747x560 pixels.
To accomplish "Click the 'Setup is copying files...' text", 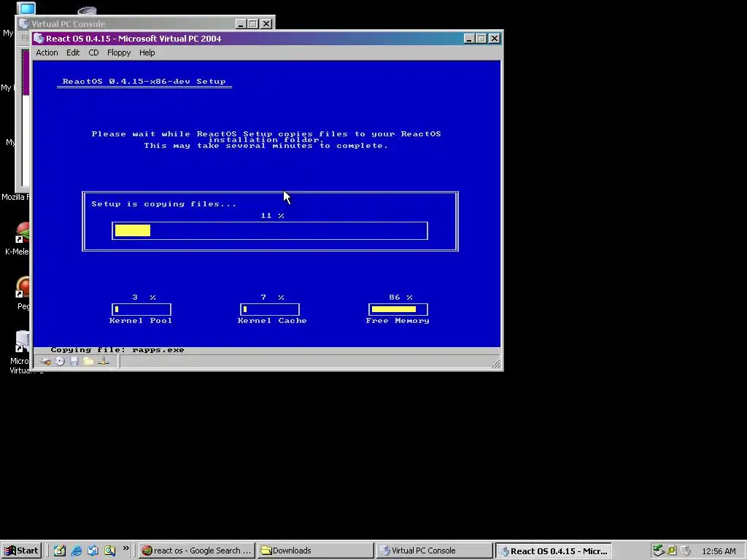I will (x=164, y=204).
